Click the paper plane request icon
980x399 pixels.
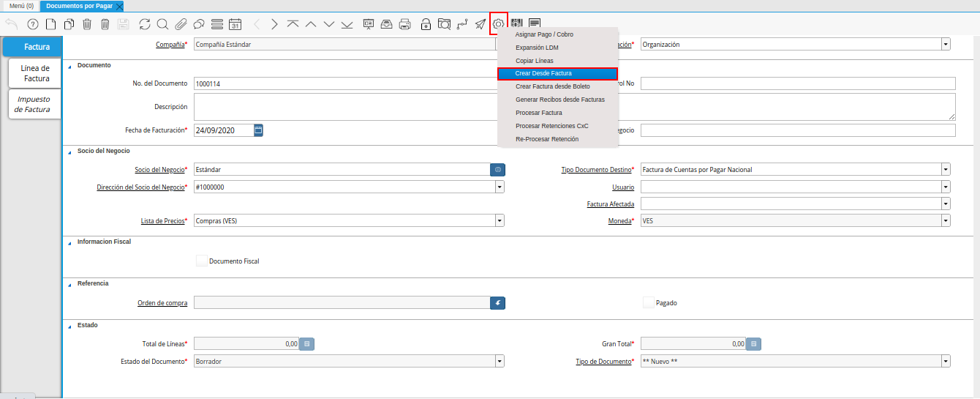(480, 24)
